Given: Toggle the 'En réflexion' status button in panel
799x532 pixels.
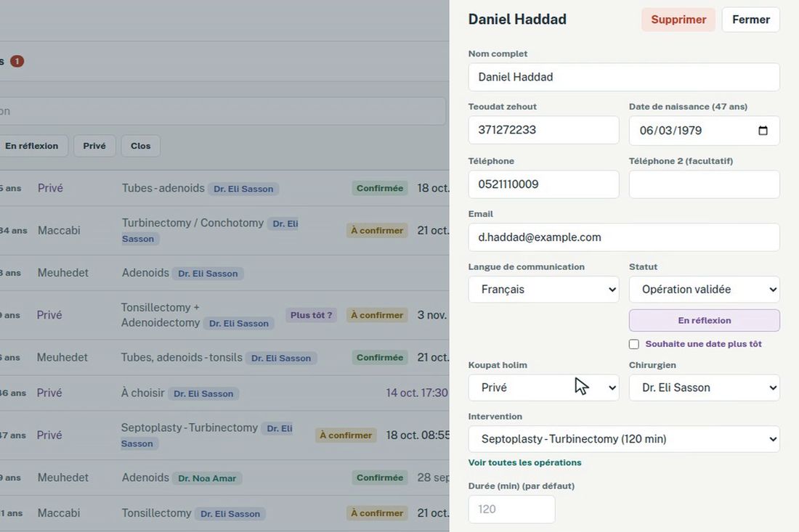Looking at the screenshot, I should click(x=705, y=320).
